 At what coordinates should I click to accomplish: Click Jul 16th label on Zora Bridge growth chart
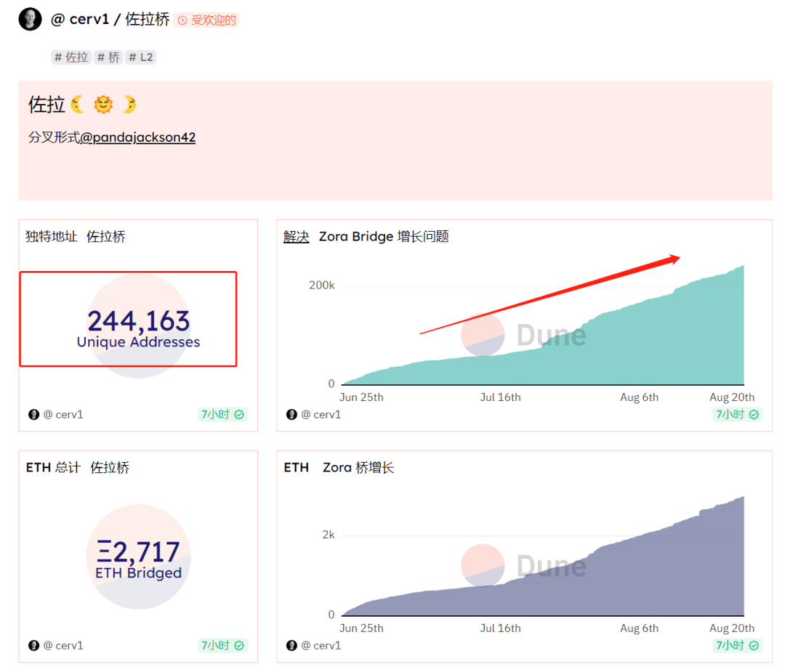coord(500,397)
